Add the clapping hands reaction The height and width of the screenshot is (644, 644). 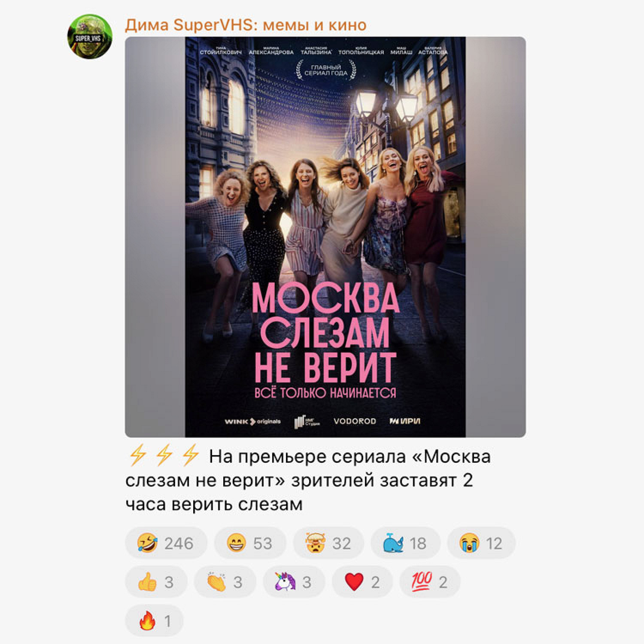225,582
